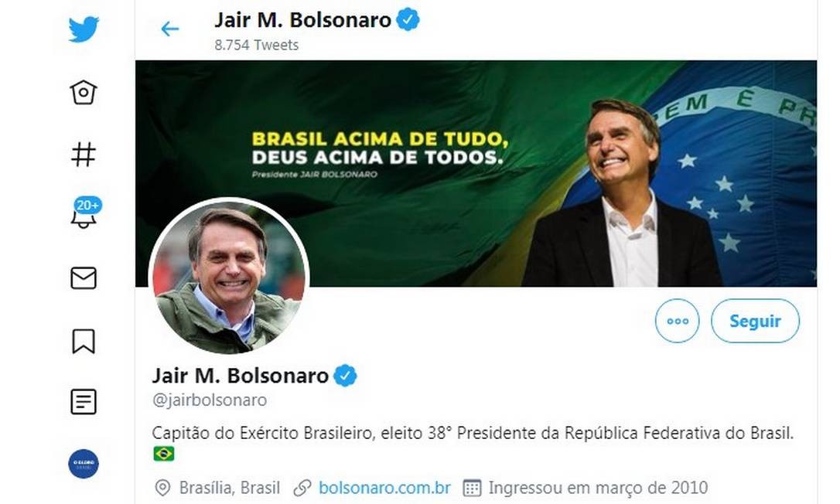Open the Lists icon in the sidebar

(x=84, y=402)
